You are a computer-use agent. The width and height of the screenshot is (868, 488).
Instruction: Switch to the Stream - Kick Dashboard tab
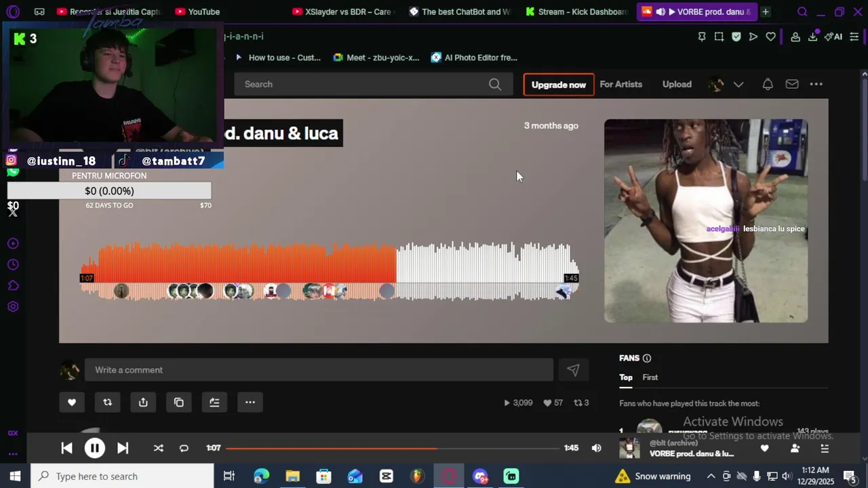[x=578, y=12]
